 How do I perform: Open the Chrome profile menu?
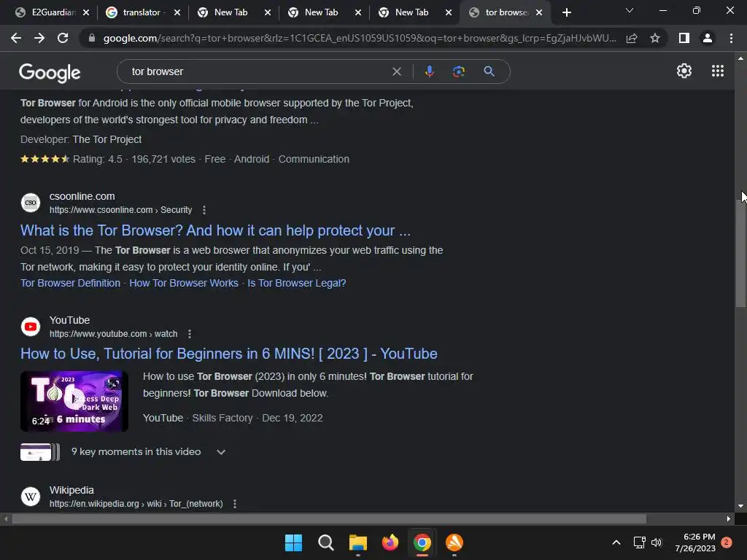coord(708,38)
